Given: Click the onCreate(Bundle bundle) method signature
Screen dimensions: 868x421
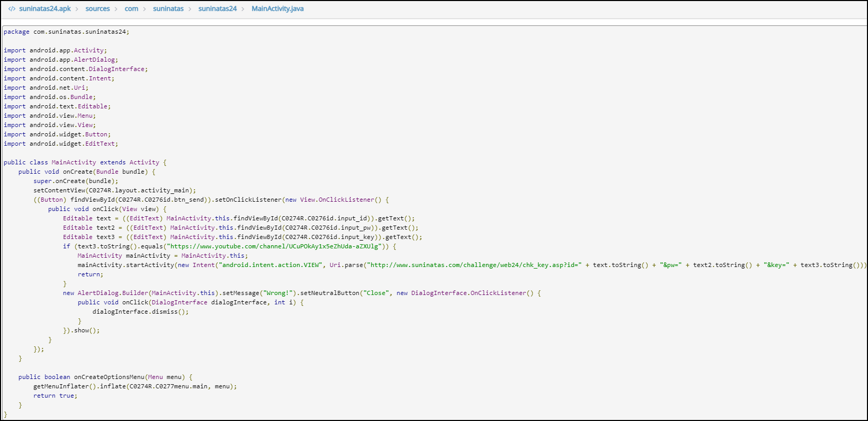Looking at the screenshot, I should 87,172.
